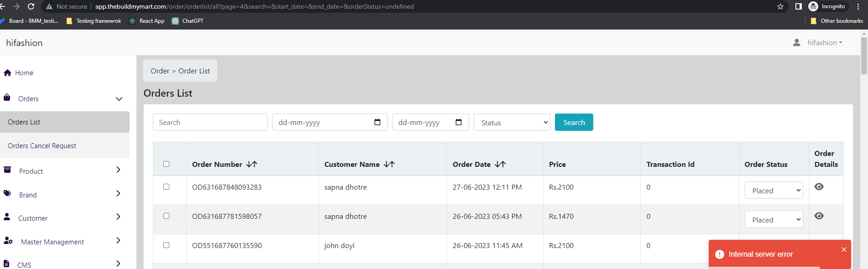Click the end date input field
868x269 pixels.
pos(431,122)
